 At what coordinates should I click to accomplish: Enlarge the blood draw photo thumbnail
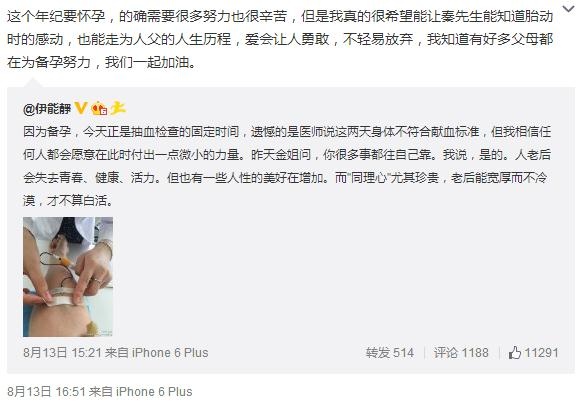68,277
